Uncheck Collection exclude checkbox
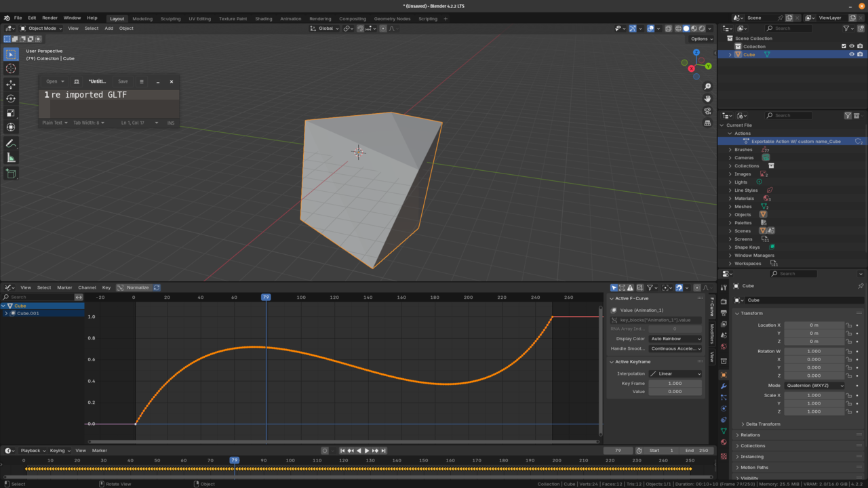 (x=844, y=47)
